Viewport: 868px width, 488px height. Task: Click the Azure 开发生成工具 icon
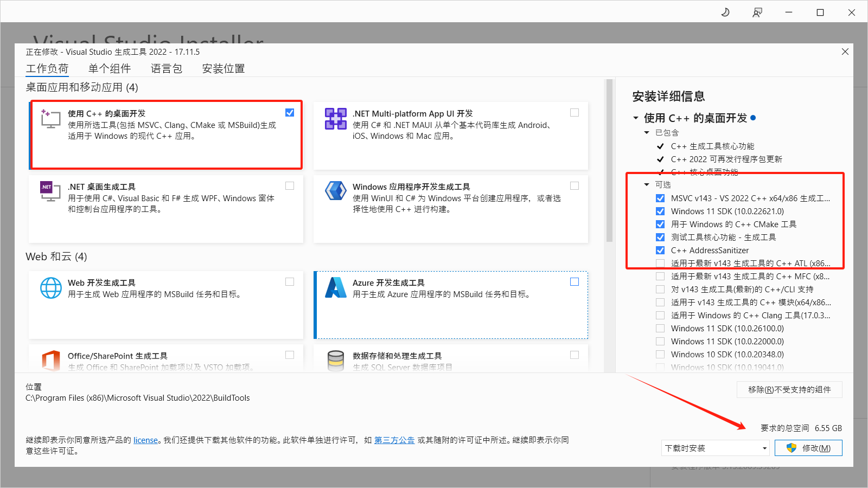click(335, 288)
